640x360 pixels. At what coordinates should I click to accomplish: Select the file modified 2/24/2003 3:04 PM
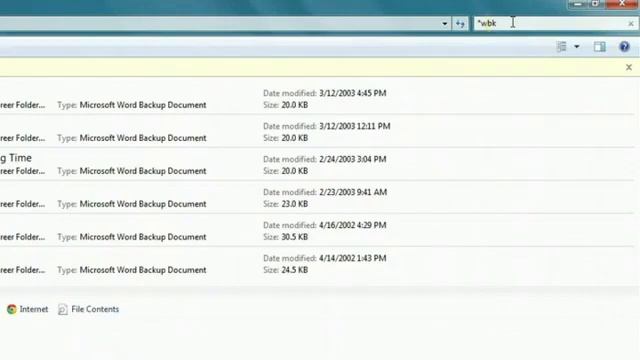pos(317,165)
